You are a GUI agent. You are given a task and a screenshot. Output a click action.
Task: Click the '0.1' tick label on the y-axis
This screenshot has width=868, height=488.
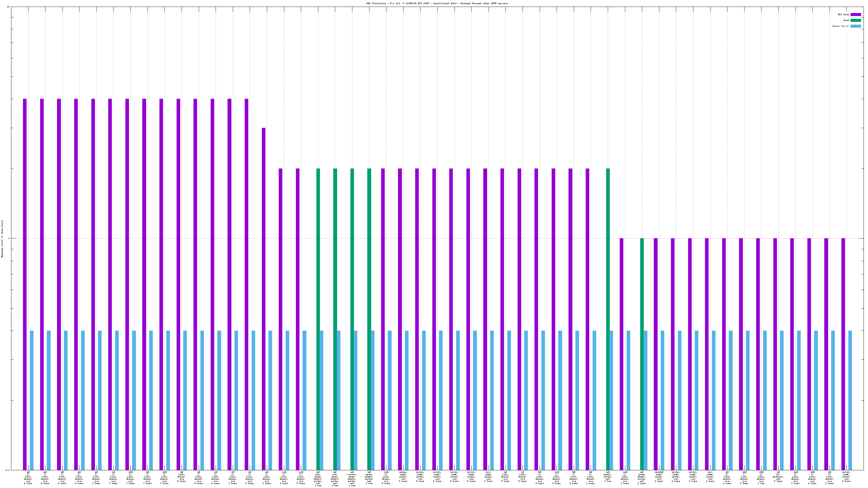coord(7,470)
